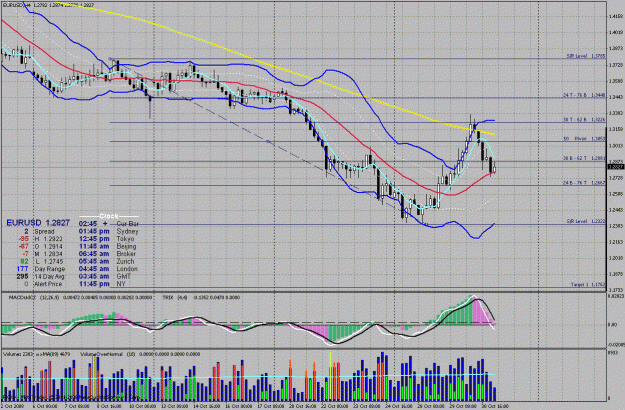Click the day range value 177
Image resolution: width=625 pixels, height=410 pixels.
[x=22, y=269]
